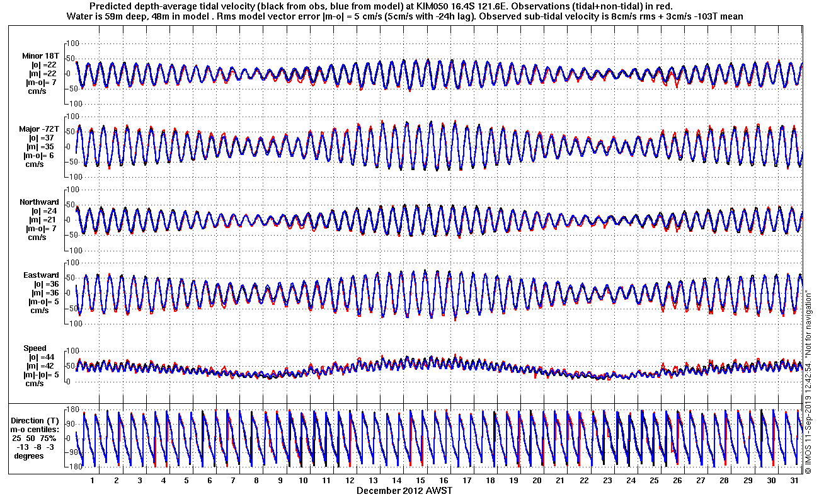The width and height of the screenshot is (819, 504).
Task: Click the 'Speed' panel label
Action: [x=35, y=348]
